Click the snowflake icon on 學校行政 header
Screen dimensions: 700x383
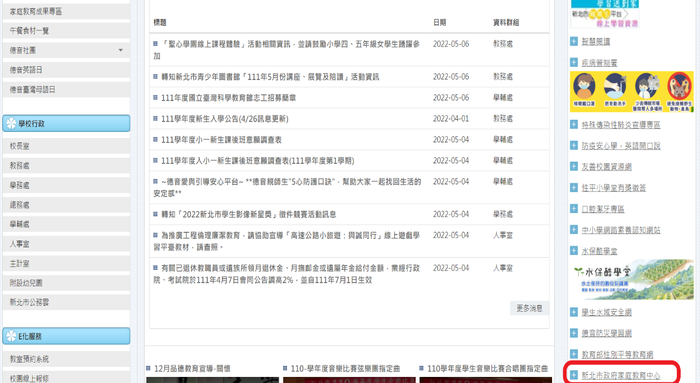click(11, 124)
